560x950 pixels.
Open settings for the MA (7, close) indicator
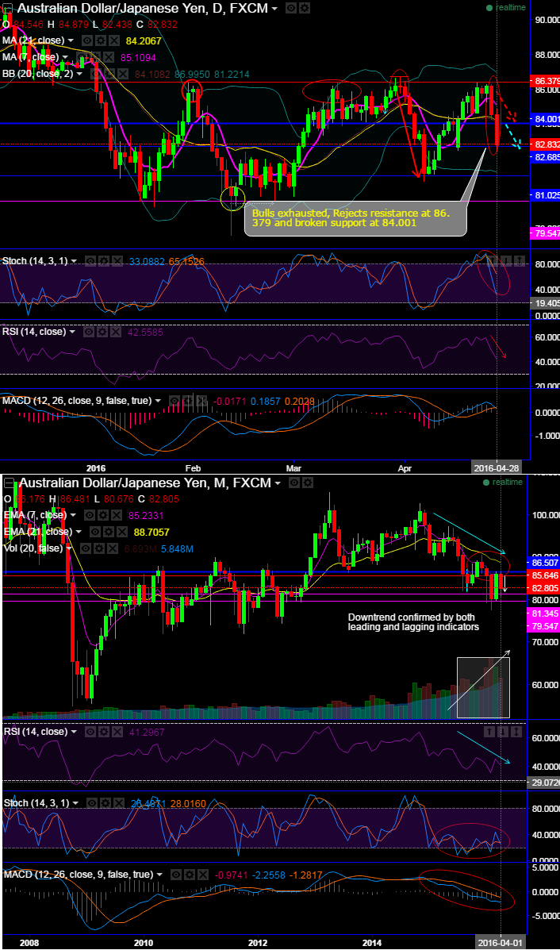[x=95, y=58]
